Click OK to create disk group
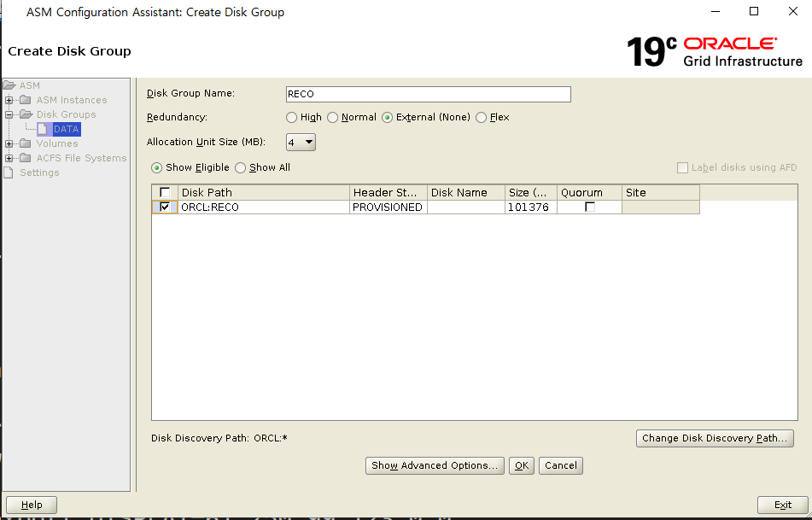812x520 pixels. point(522,465)
